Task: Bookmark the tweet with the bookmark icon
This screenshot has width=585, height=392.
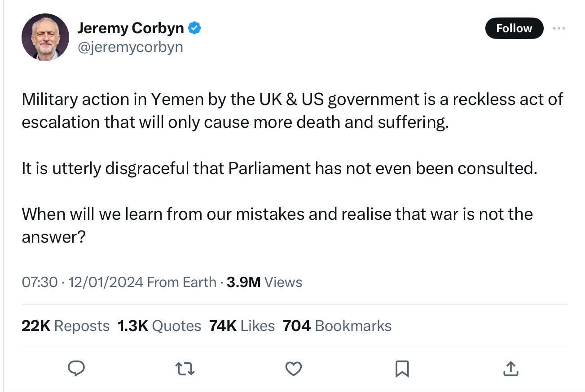Action: [x=402, y=369]
